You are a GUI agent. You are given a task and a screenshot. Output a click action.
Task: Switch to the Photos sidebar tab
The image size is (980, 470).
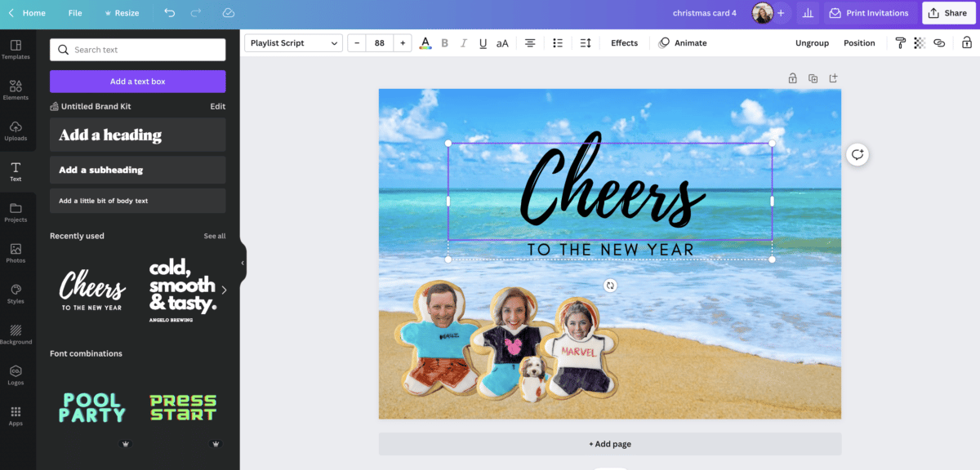click(x=16, y=253)
